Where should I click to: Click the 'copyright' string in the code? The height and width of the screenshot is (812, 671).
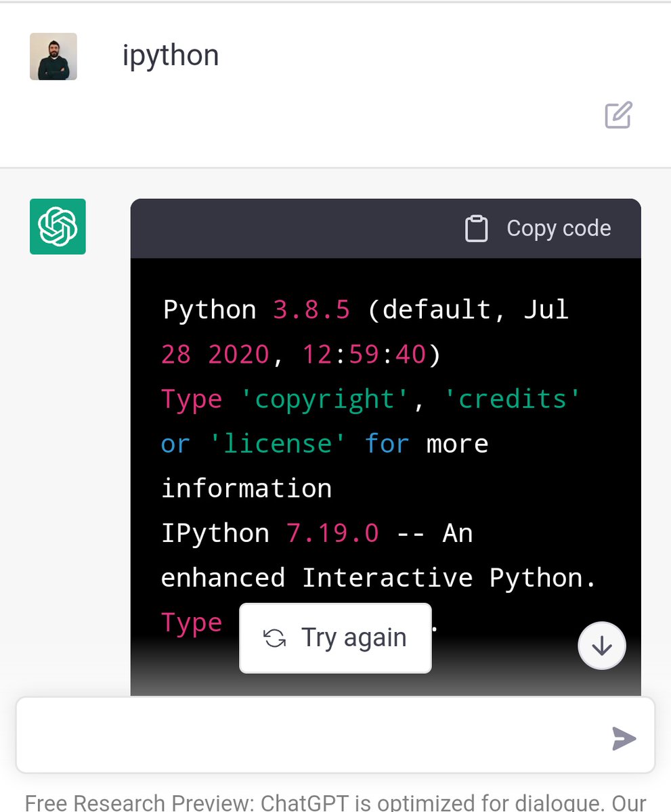click(326, 399)
